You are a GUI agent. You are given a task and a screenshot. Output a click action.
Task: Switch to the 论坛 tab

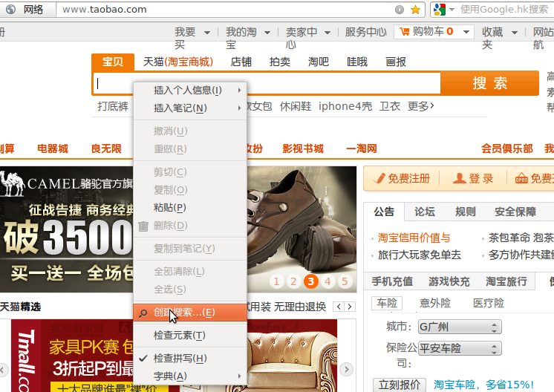click(424, 212)
